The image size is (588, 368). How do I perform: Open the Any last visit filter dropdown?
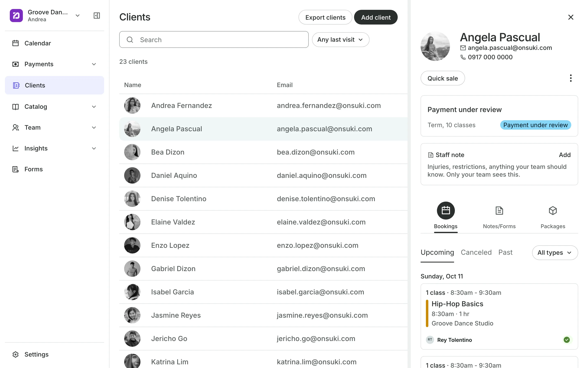click(340, 40)
